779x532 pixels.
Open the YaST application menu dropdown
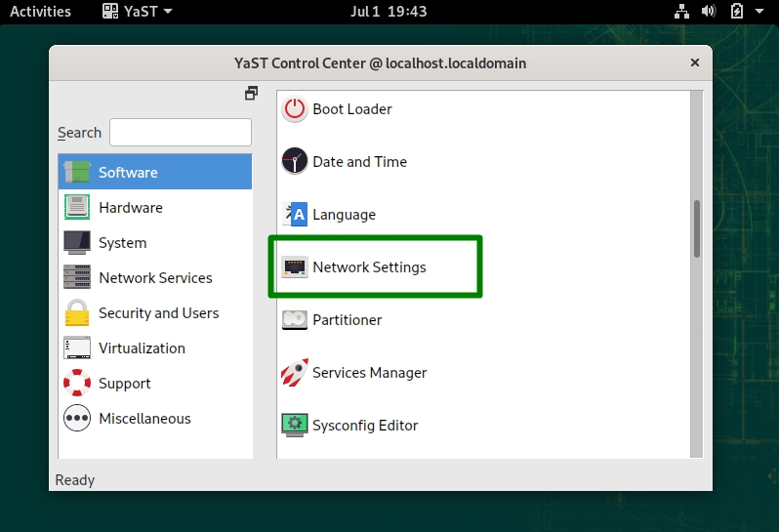pyautogui.click(x=138, y=11)
